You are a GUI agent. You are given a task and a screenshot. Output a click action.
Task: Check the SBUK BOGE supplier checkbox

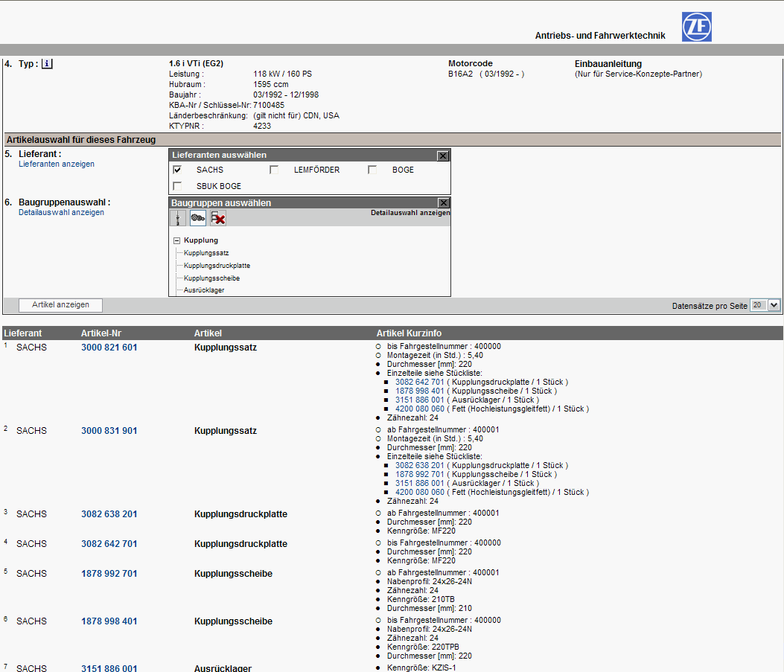pyautogui.click(x=177, y=186)
